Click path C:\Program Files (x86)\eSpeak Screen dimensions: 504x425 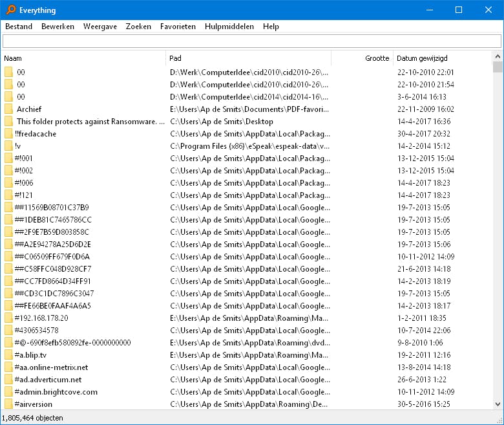click(x=250, y=146)
